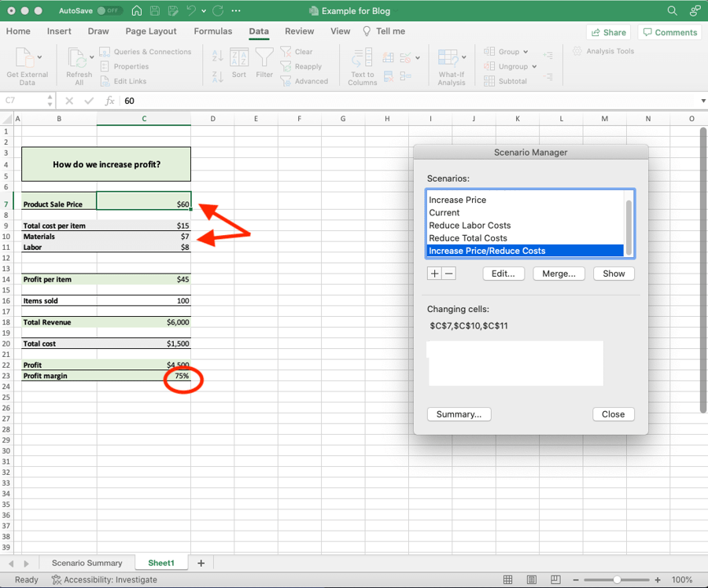Click the Summary button in Scenario Manager
The image size is (708, 588).
coord(459,414)
